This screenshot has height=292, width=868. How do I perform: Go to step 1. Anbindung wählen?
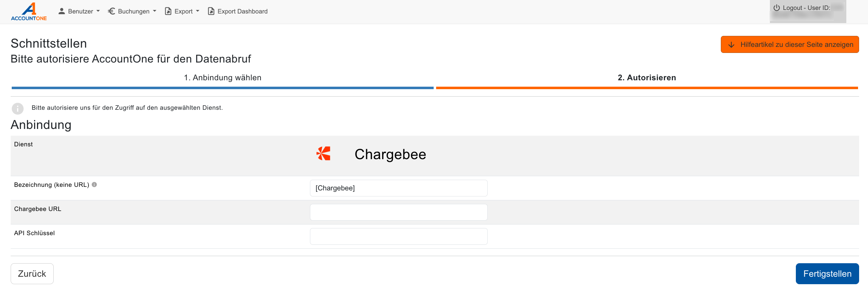[x=223, y=78]
